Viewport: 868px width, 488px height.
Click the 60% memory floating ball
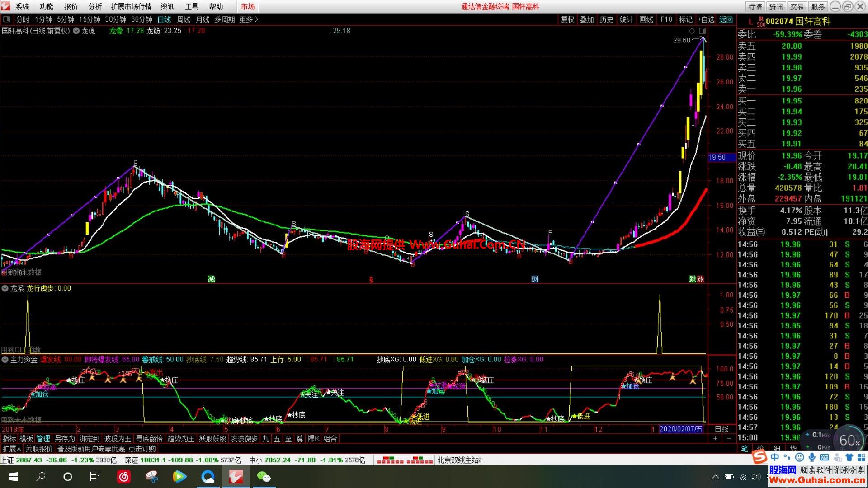849,441
